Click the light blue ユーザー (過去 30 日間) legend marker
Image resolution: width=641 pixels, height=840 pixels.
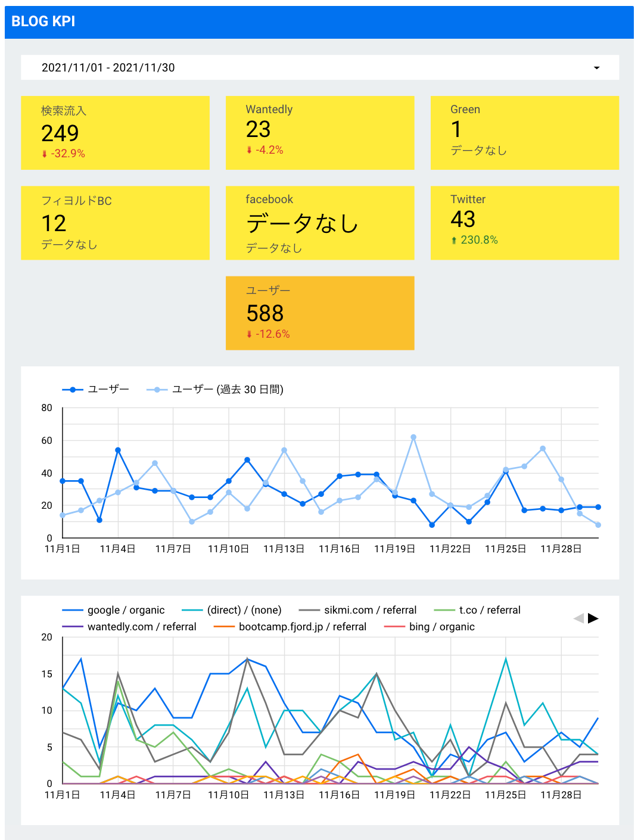coord(156,388)
